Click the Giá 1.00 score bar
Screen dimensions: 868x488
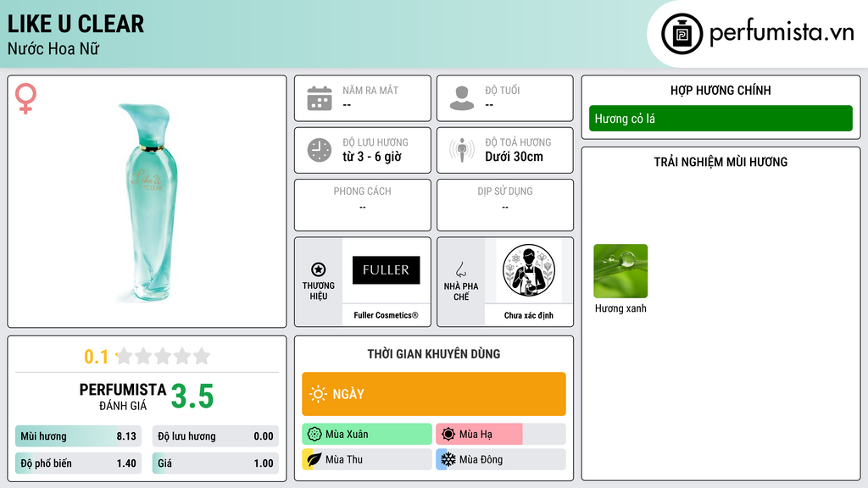[x=215, y=463]
